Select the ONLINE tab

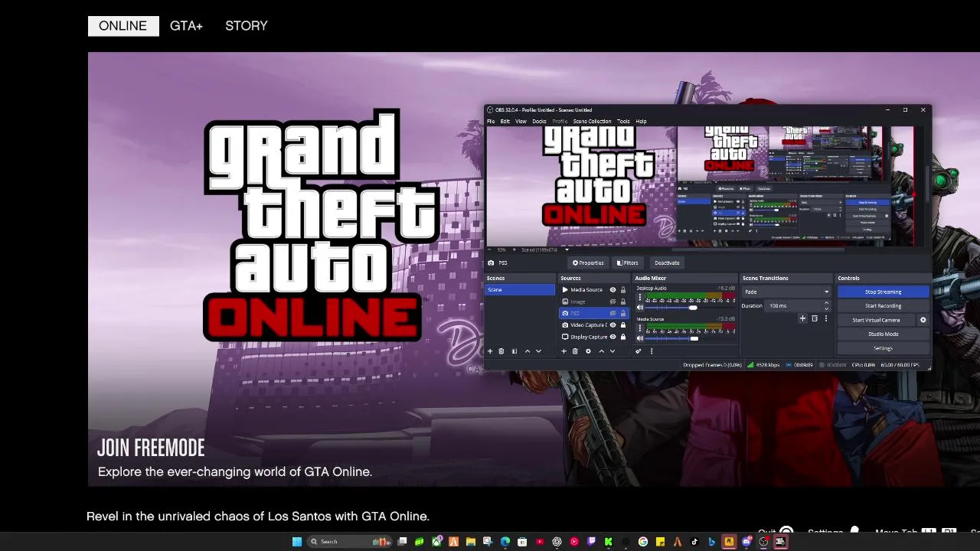click(122, 26)
